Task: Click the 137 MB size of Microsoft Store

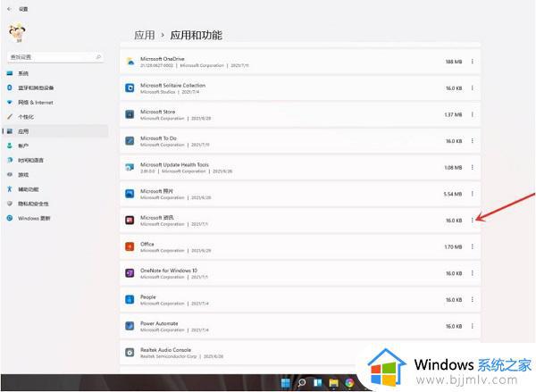Action: (453, 115)
